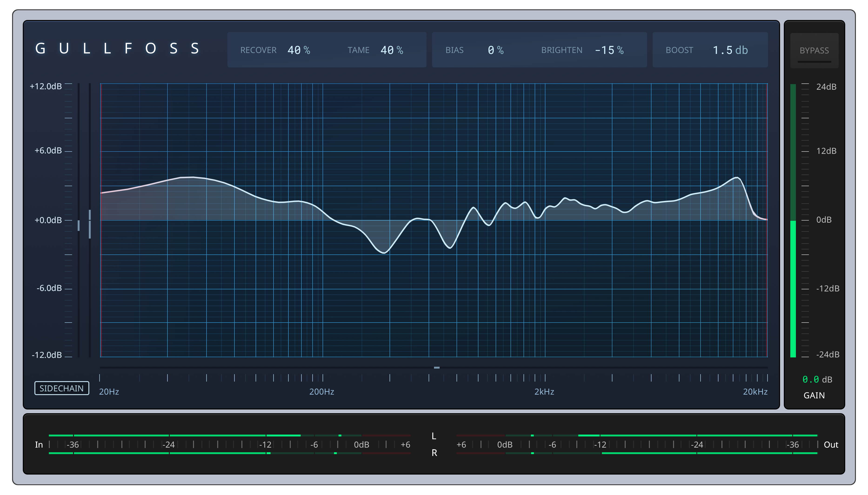Click the green output GAIN meter bar

click(x=793, y=289)
